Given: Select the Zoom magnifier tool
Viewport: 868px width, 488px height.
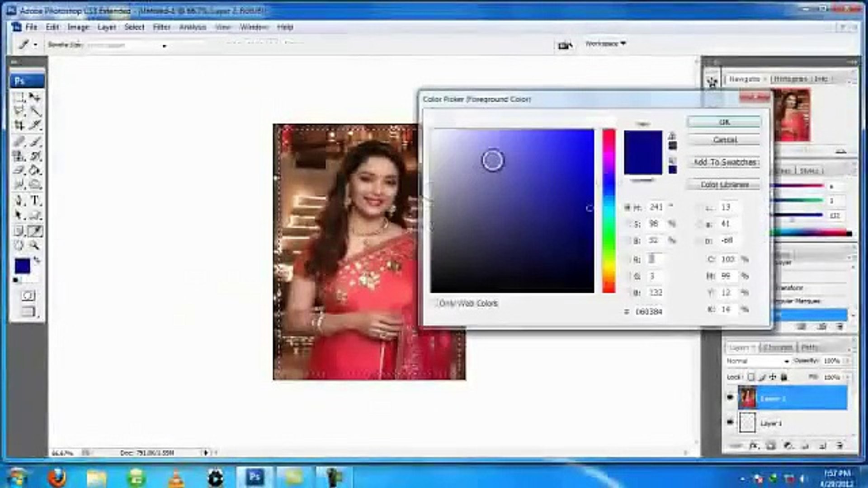Looking at the screenshot, I should click(34, 245).
